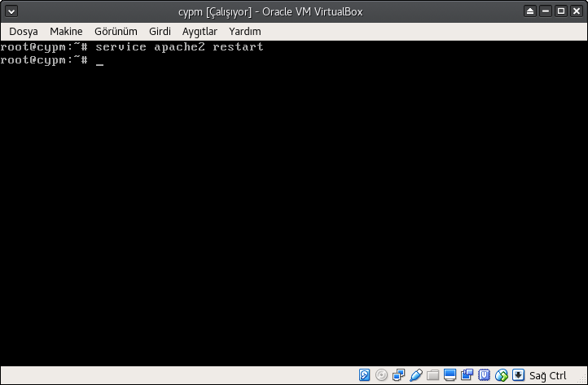Screen dimensions: 588x385
Task: Click the Sağ Ctrl host key label
Action: 547,375
